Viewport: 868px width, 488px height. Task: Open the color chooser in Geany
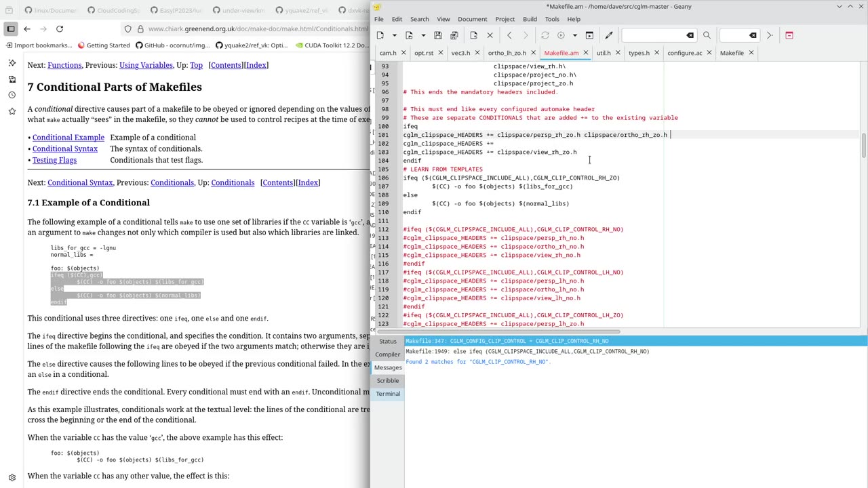tap(608, 35)
